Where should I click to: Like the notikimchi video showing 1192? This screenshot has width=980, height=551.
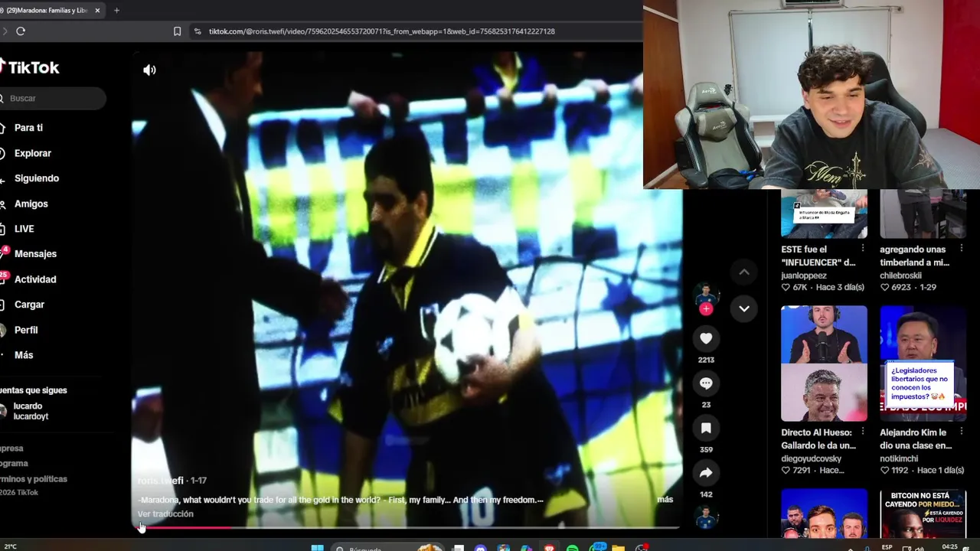884,471
